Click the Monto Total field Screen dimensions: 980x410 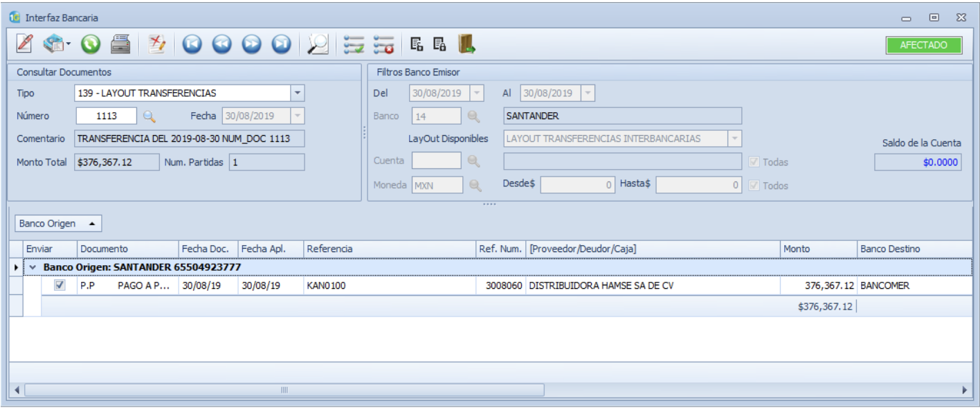tap(116, 162)
